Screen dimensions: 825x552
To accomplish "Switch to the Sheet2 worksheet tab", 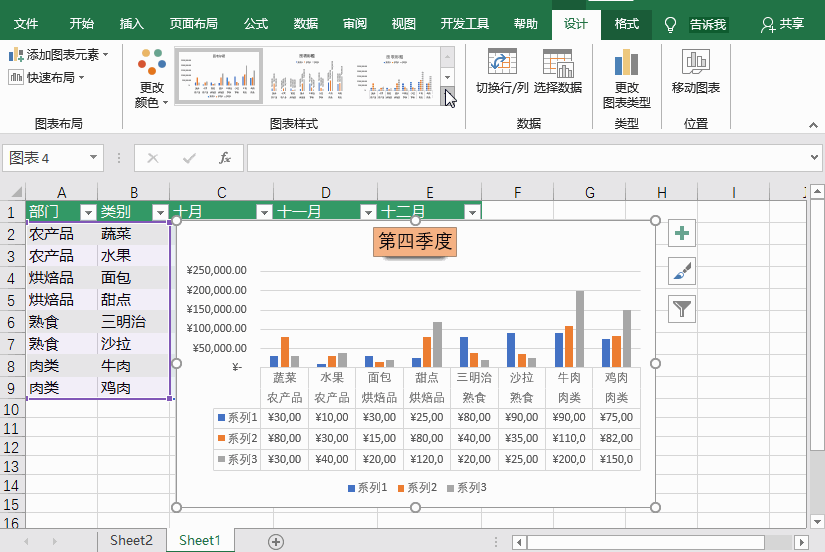I will point(131,540).
